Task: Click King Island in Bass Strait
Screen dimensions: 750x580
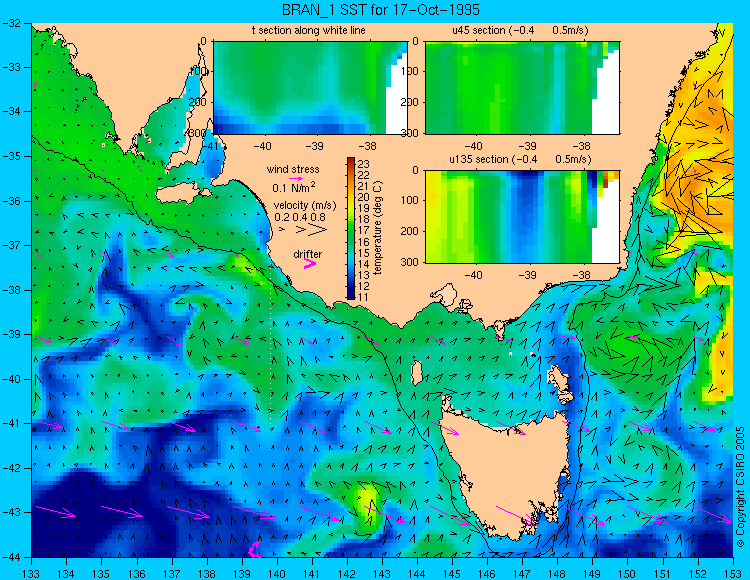Action: tap(417, 372)
